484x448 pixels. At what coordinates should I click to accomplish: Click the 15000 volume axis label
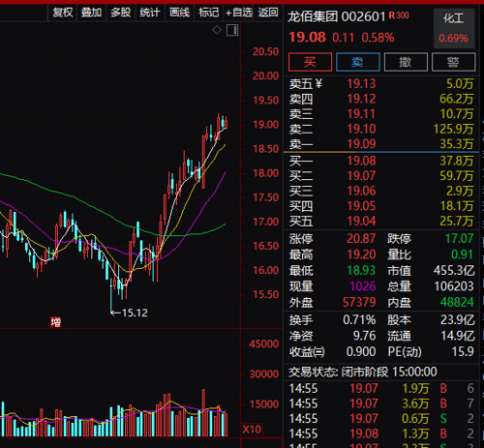point(264,404)
